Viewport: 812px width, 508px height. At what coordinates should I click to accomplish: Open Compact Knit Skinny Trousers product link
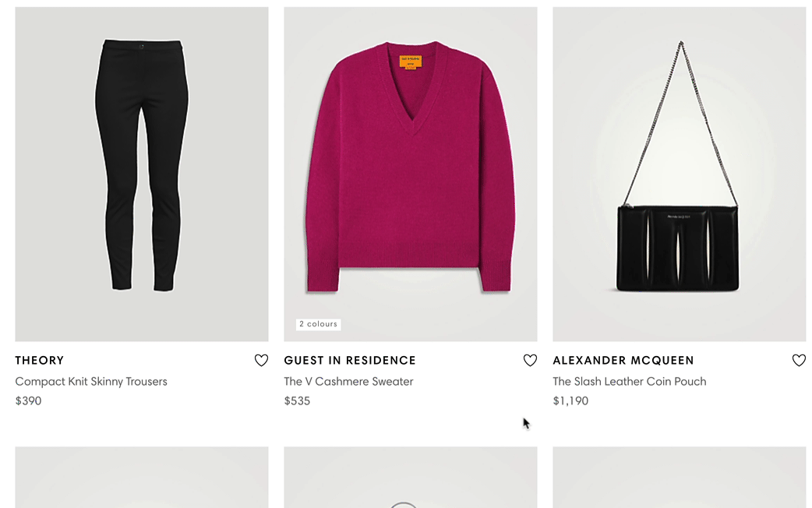[91, 381]
